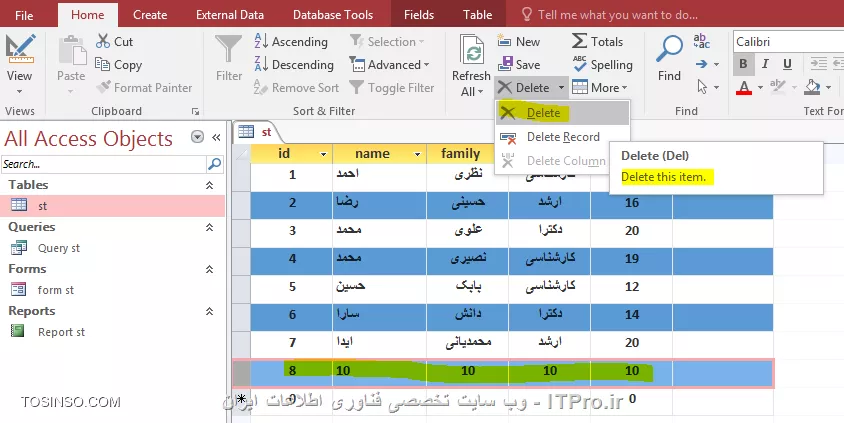Open the File tab
The image size is (844, 423).
pyautogui.click(x=24, y=15)
